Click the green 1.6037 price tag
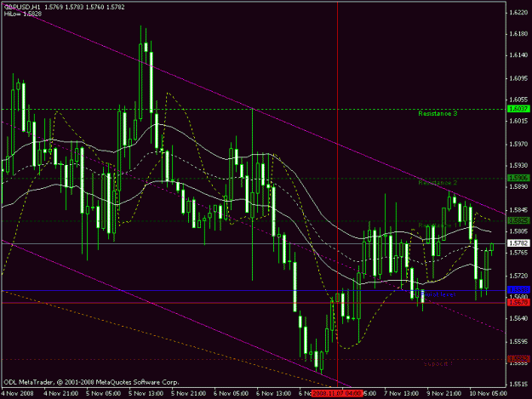Screen dimensions: 532x399 [x=518, y=109]
